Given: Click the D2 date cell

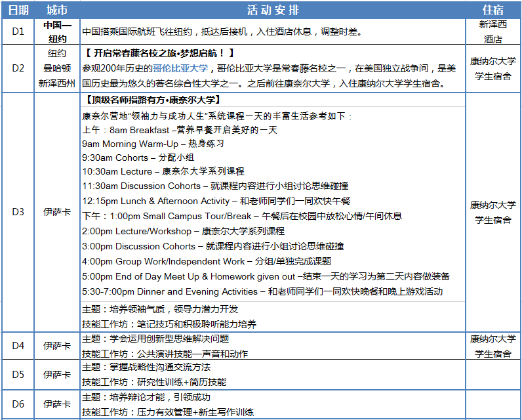Looking at the screenshot, I should [x=18, y=68].
